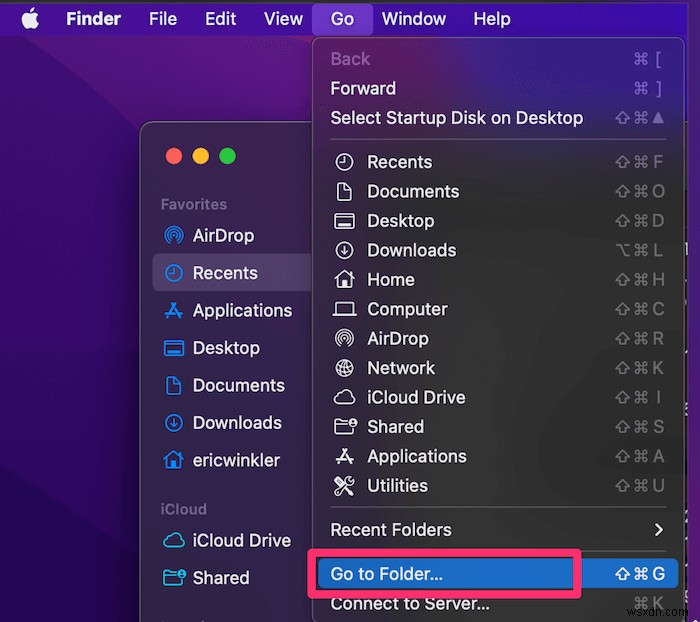
Task: Click Computer text in Go menu
Action: tap(407, 309)
